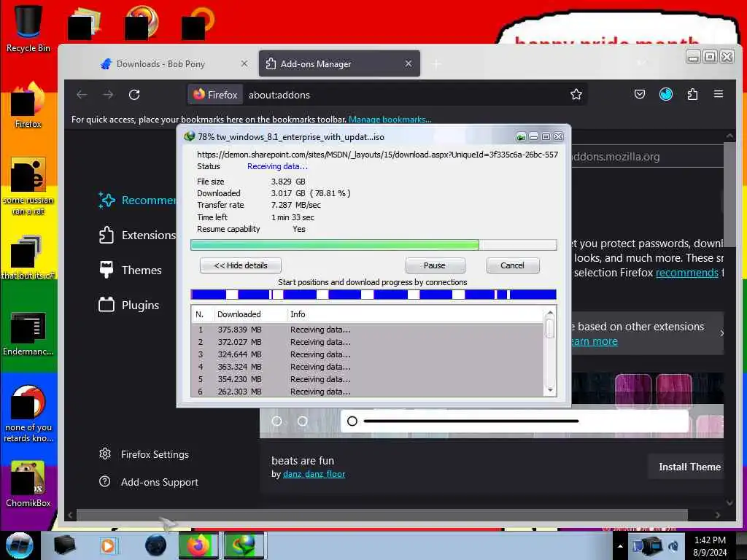Click the taskbar clock showing 1:42 PM
The image size is (747, 560).
[710, 546]
